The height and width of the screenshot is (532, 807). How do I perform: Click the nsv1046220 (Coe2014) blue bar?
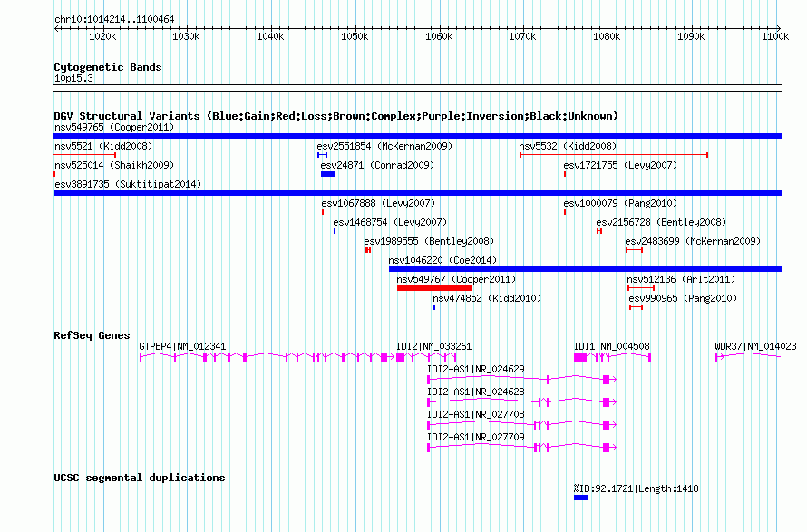click(x=585, y=269)
